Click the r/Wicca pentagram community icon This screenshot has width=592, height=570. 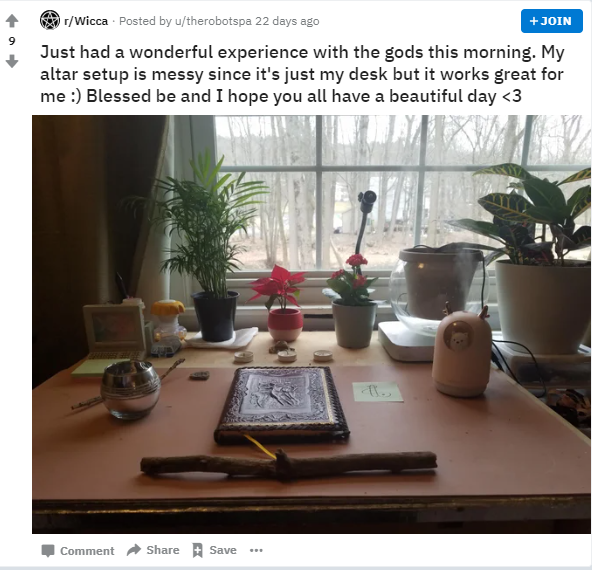[50, 20]
